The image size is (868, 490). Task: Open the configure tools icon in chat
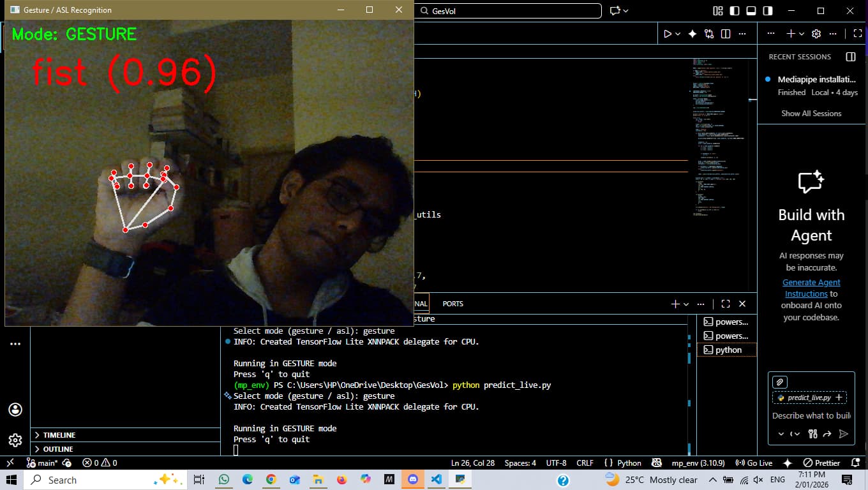click(812, 434)
